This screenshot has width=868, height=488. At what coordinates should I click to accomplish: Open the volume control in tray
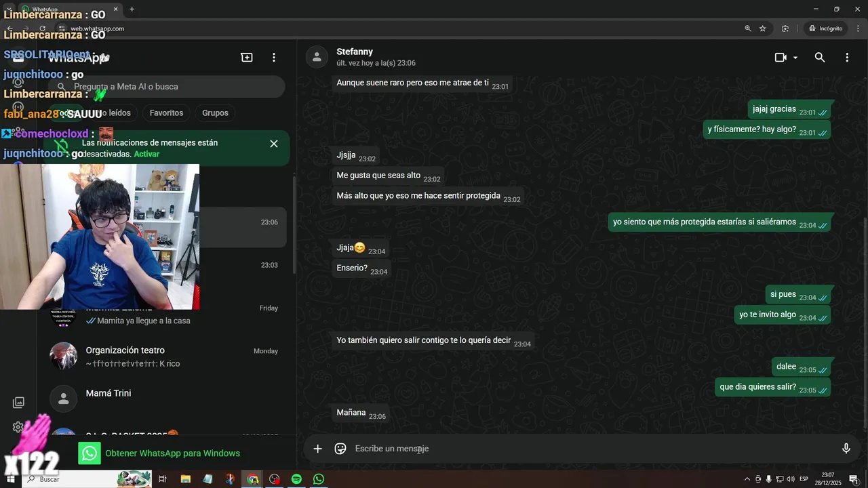(x=790, y=479)
